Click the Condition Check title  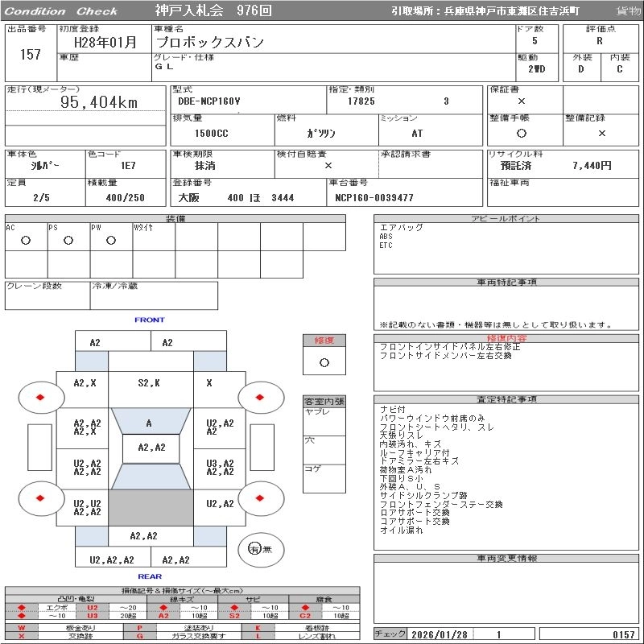point(61,11)
